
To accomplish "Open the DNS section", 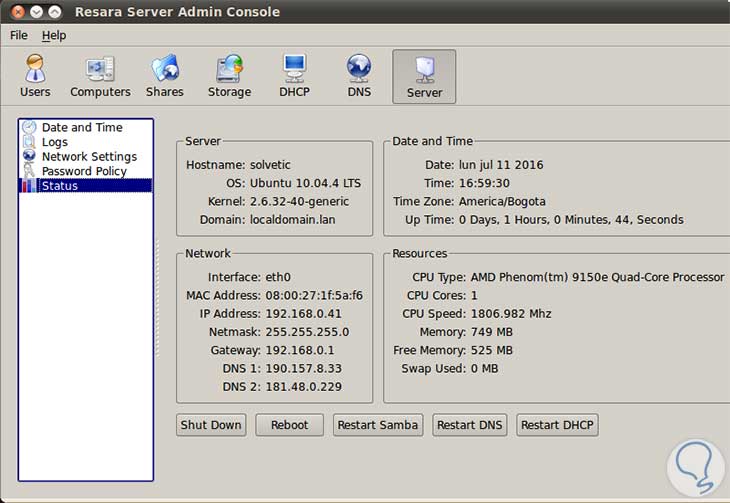I will pyautogui.click(x=359, y=76).
